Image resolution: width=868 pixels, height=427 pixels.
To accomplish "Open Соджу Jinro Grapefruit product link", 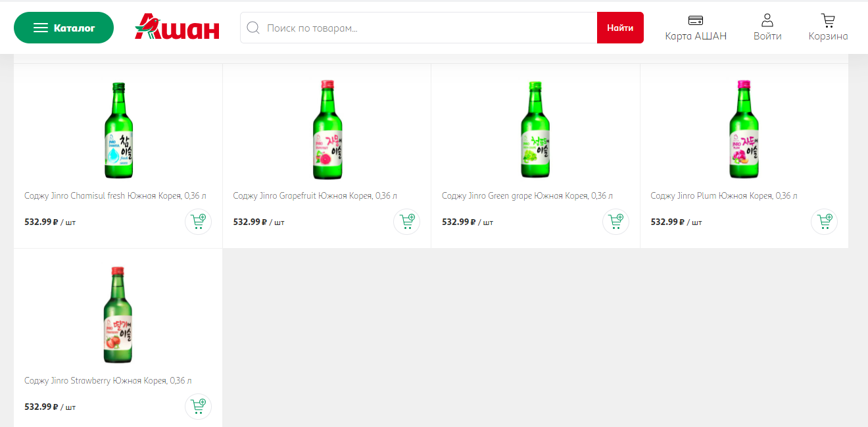I will click(315, 195).
